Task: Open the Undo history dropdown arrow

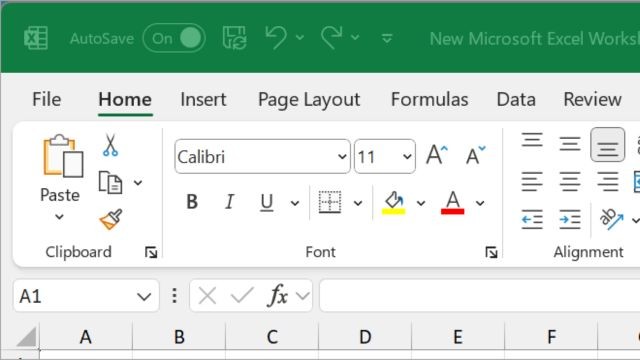Action: tap(300, 38)
